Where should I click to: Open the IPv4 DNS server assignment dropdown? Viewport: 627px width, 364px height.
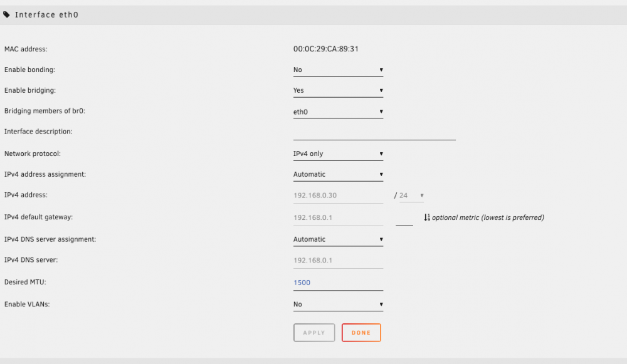(x=338, y=240)
